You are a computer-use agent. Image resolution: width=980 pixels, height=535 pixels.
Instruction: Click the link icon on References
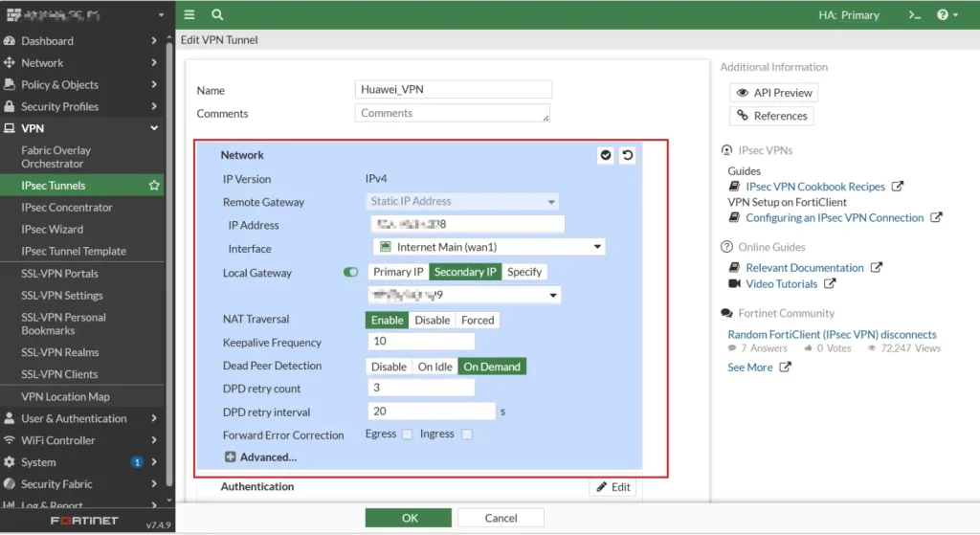[742, 116]
